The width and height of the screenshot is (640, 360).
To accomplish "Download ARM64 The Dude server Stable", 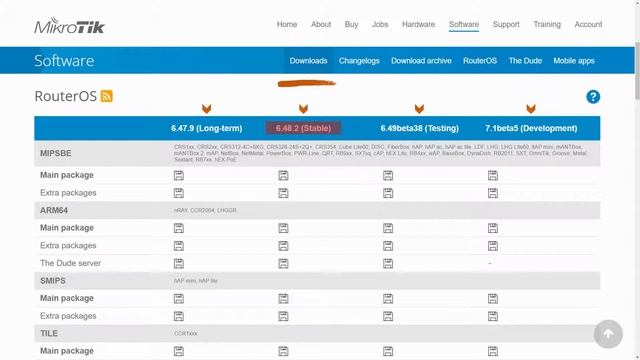I will pos(283,264).
